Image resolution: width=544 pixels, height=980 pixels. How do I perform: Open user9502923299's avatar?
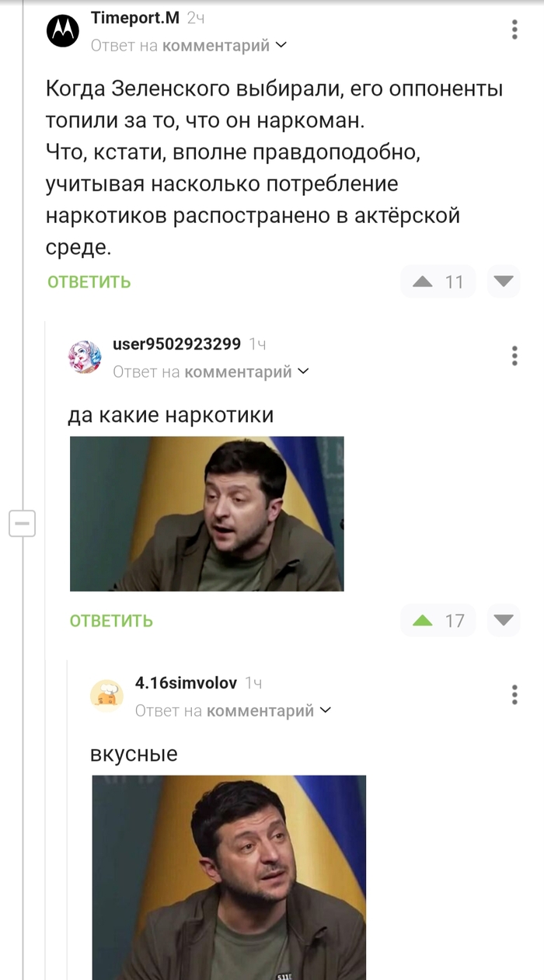pyautogui.click(x=85, y=357)
